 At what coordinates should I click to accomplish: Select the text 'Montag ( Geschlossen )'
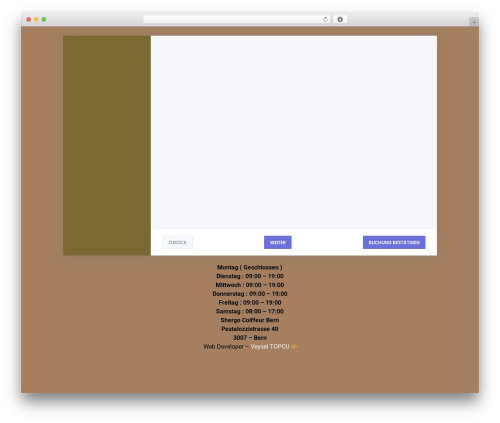[250, 267]
